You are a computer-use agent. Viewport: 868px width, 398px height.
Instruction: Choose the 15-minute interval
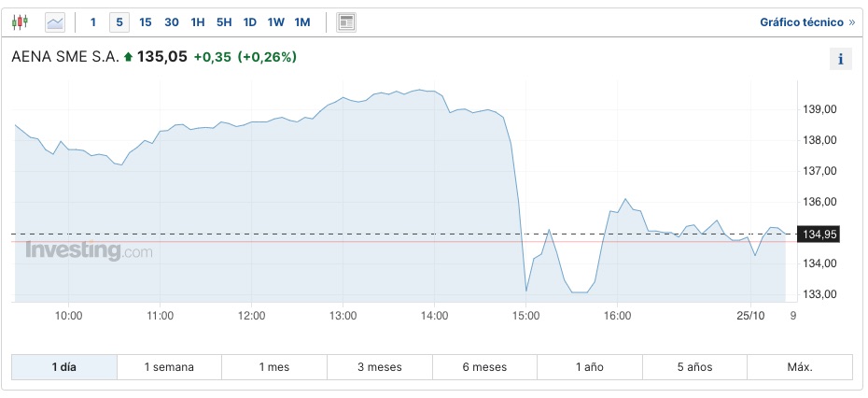pos(146,21)
